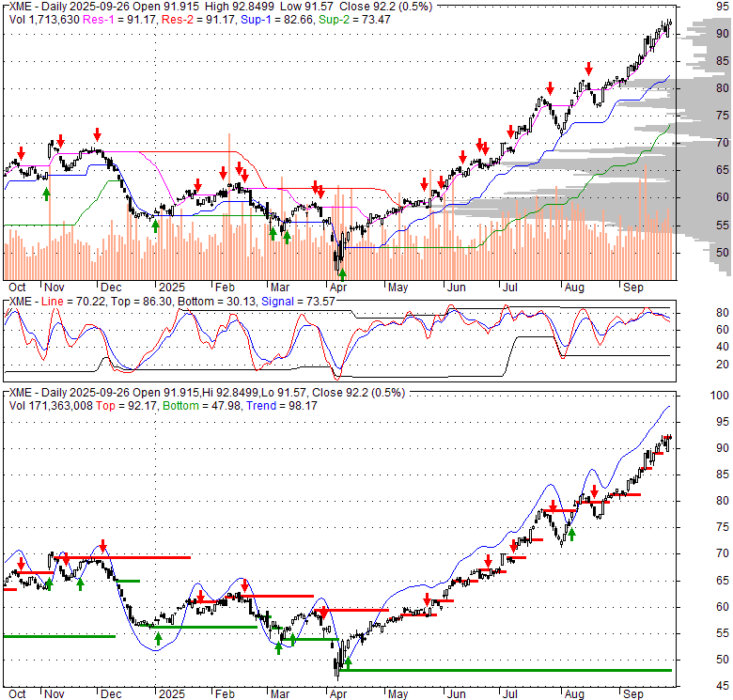Click 'Oct' on the bottom chart time axis
Screen dimensions: 733x700
[x=17, y=694]
